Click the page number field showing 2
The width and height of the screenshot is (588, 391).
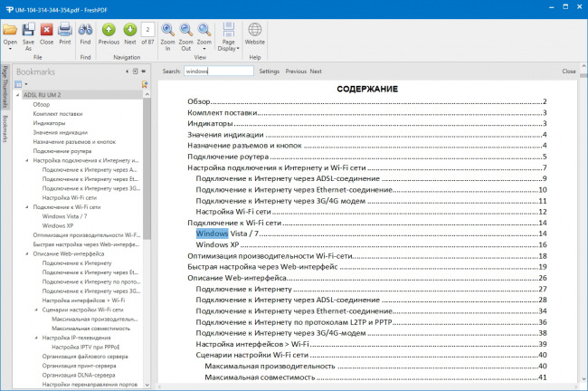point(147,30)
